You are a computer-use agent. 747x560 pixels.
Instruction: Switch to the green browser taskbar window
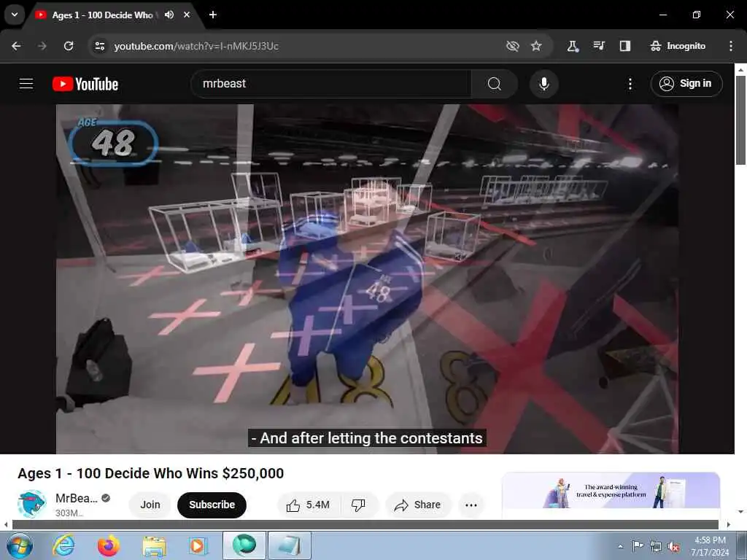pos(244,545)
